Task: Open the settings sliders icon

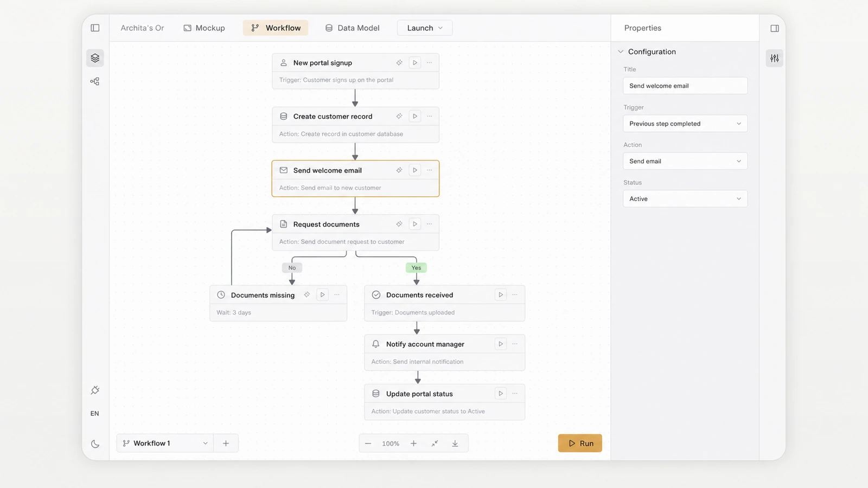Action: tap(775, 58)
